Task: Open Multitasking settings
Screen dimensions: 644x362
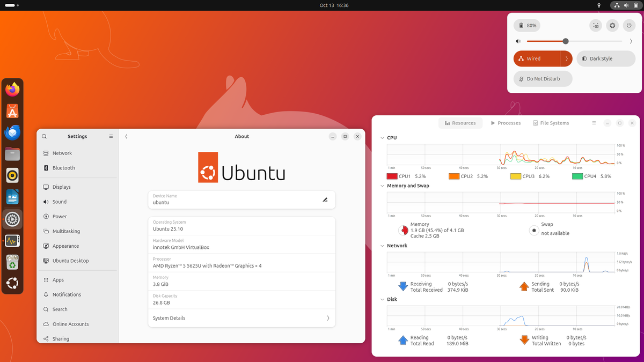Action: tap(77, 231)
